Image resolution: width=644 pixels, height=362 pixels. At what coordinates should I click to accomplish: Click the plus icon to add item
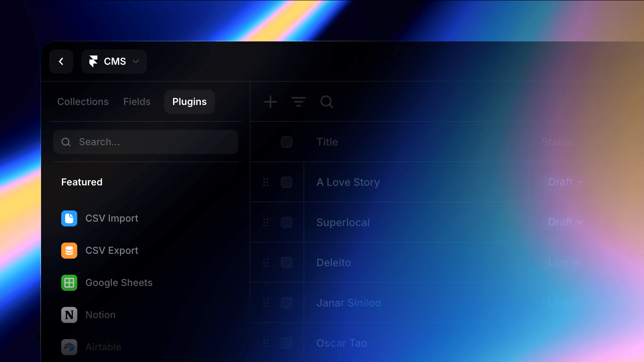click(x=270, y=102)
